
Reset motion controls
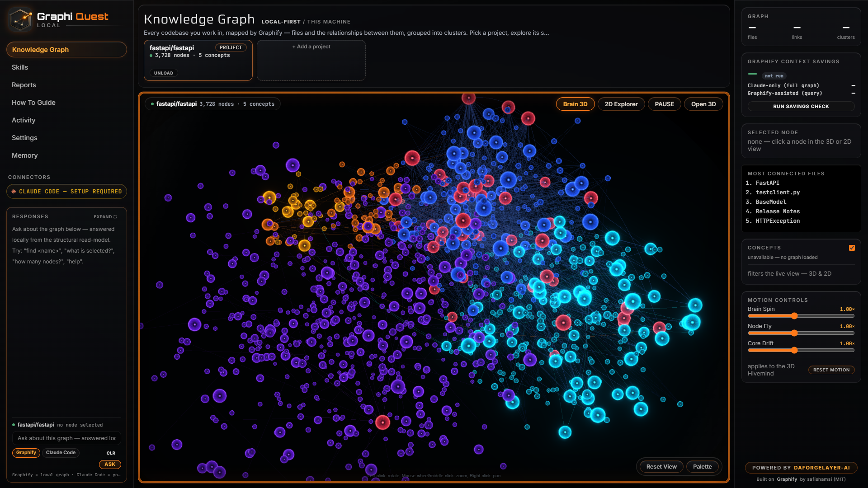pyautogui.click(x=831, y=370)
